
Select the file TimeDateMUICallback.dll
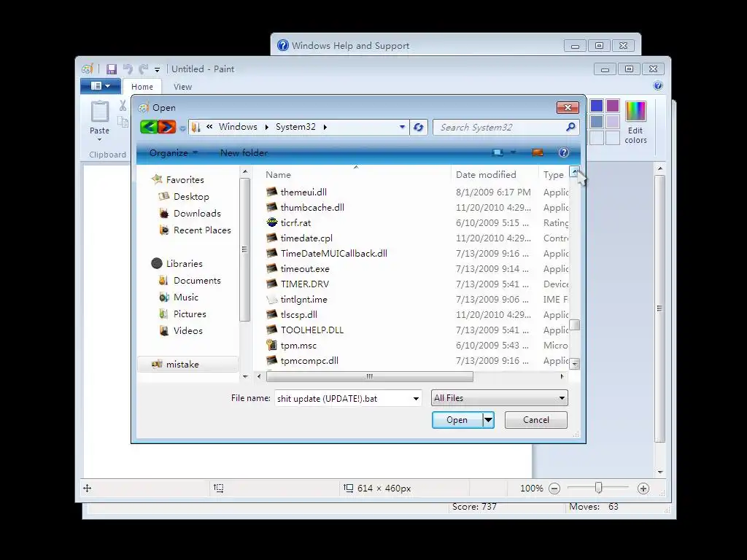point(333,253)
